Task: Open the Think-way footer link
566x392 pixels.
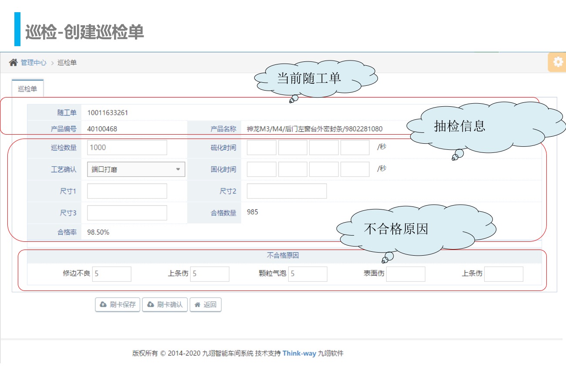Action: tap(299, 353)
